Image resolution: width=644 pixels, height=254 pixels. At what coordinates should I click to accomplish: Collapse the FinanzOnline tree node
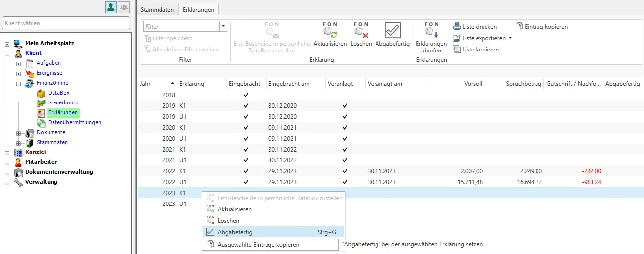tap(18, 83)
